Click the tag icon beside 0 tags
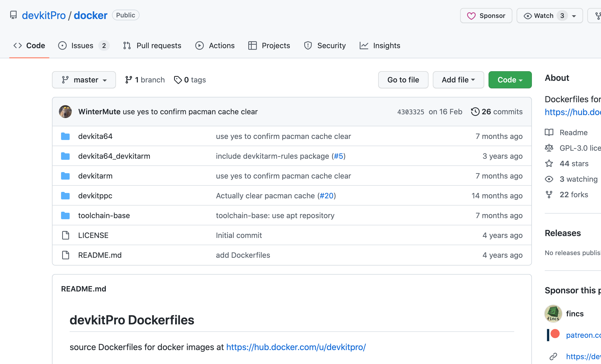 [x=178, y=80]
